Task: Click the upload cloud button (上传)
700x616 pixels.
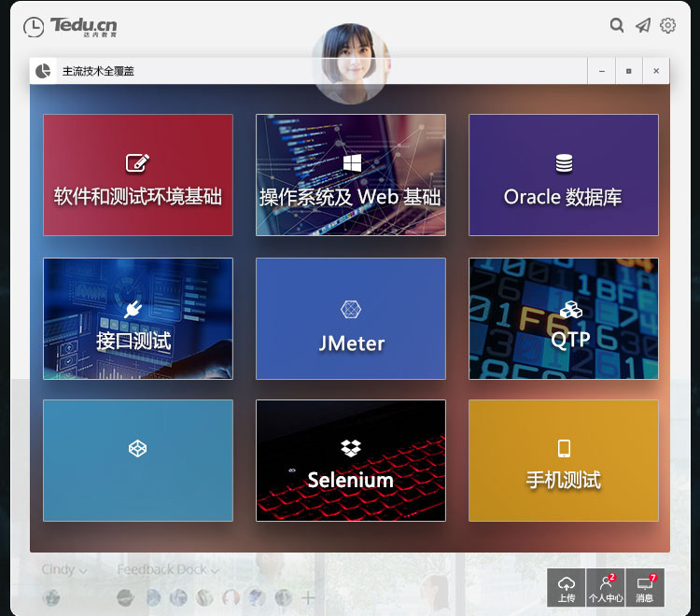Action: [566, 588]
